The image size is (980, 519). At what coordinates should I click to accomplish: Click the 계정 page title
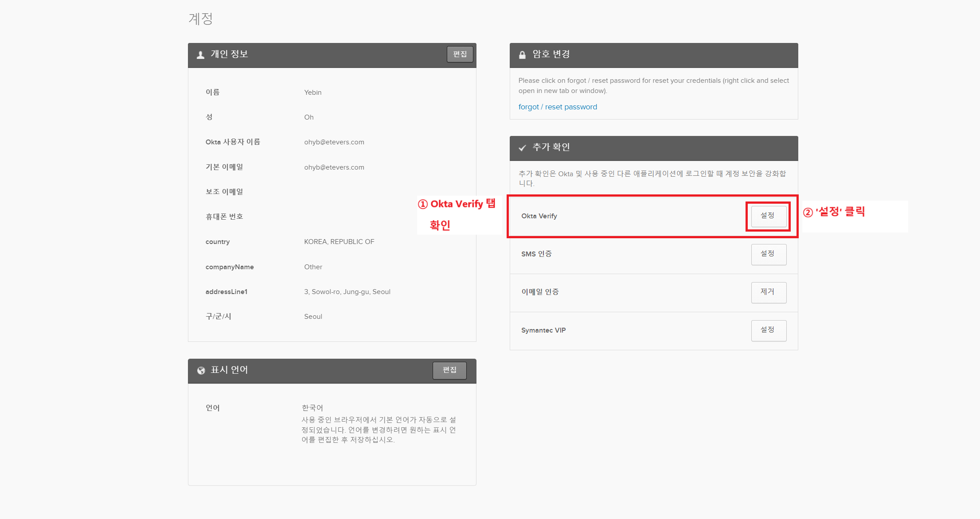201,19
